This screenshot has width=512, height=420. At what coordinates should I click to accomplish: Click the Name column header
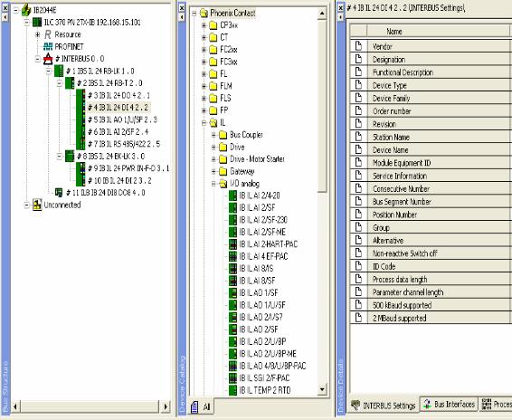click(x=438, y=32)
